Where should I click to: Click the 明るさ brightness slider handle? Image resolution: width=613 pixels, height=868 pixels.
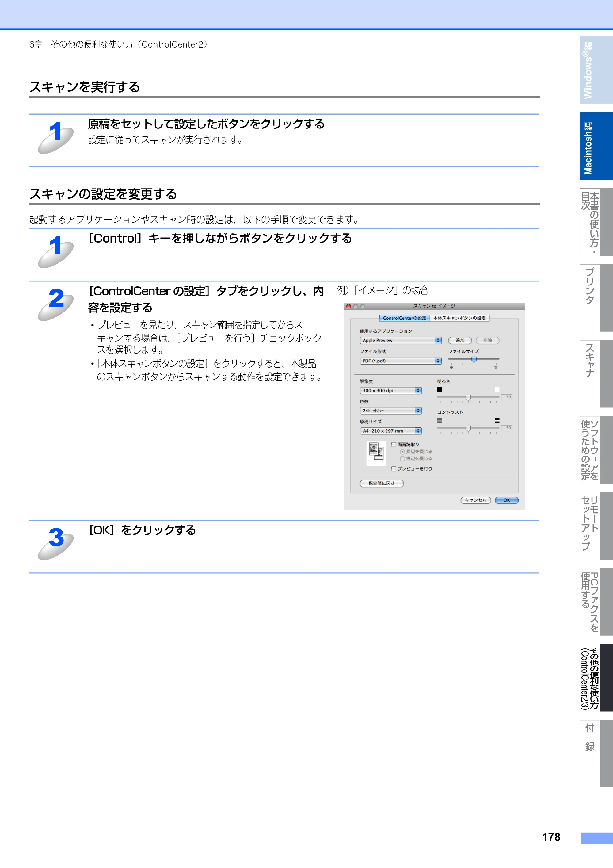pos(468,398)
